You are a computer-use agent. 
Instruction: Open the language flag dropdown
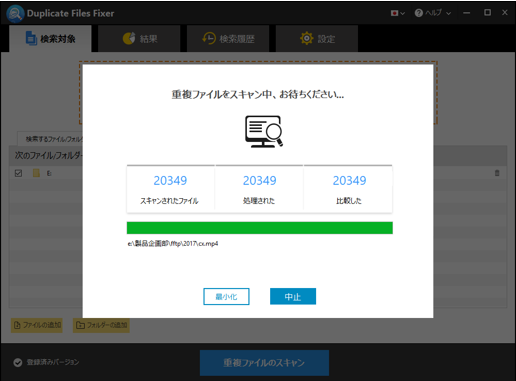point(398,13)
